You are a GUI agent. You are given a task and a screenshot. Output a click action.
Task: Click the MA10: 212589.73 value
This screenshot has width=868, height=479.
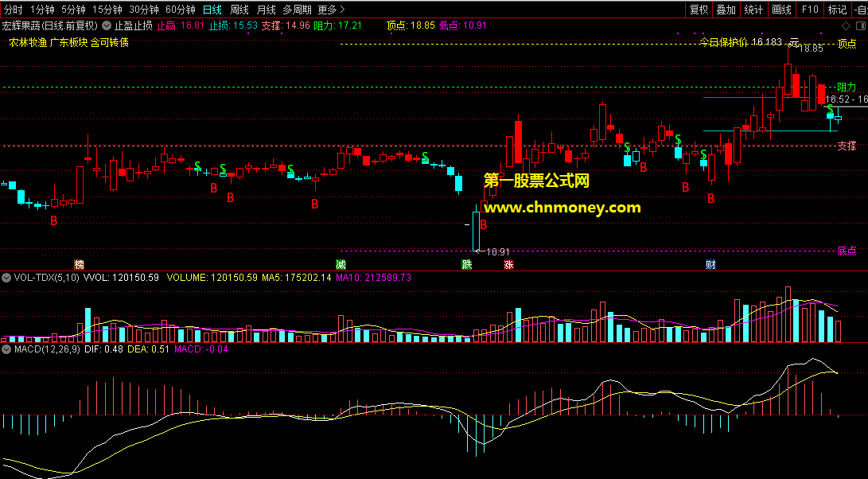(x=373, y=278)
